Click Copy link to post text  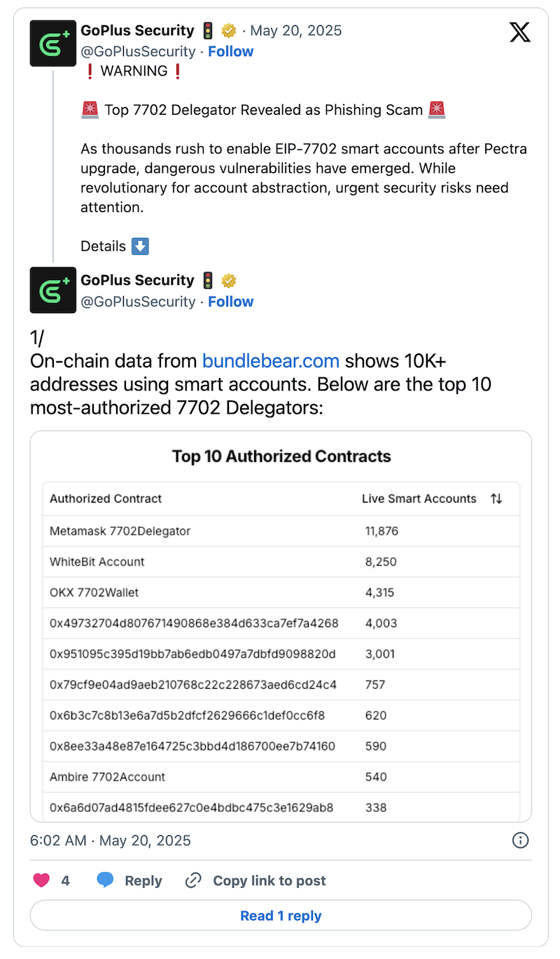tap(269, 881)
